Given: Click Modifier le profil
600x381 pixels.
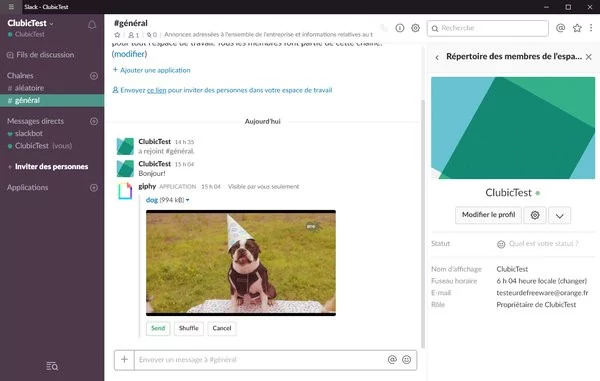Looking at the screenshot, I should pyautogui.click(x=488, y=215).
